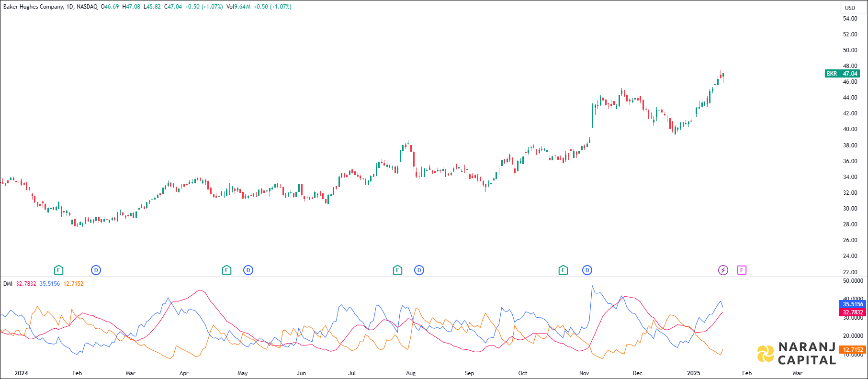Click the 36.00 price axis label

tap(850, 161)
